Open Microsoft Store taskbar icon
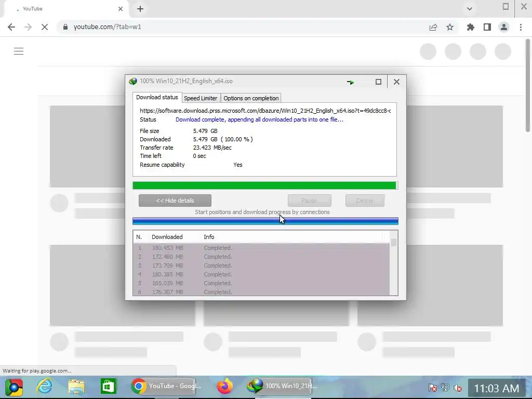The height and width of the screenshot is (399, 532). click(108, 387)
